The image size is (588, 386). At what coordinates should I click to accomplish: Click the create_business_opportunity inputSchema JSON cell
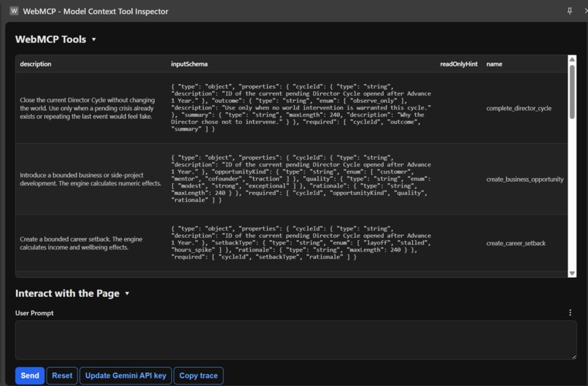pos(301,179)
